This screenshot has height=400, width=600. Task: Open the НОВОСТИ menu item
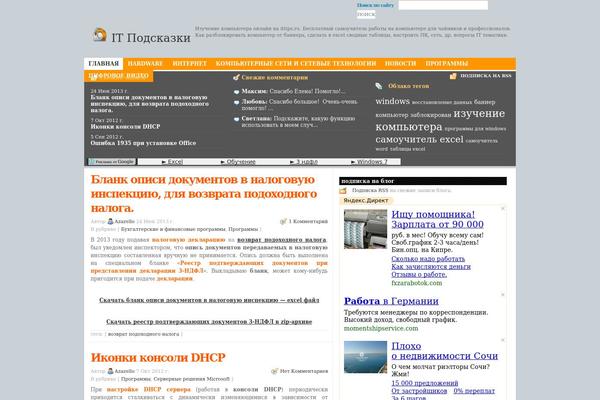point(401,64)
